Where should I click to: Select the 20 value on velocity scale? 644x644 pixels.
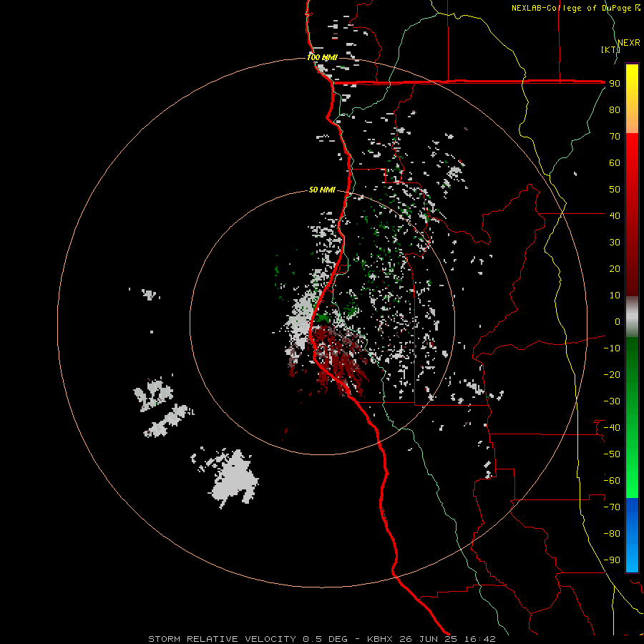[615, 268]
